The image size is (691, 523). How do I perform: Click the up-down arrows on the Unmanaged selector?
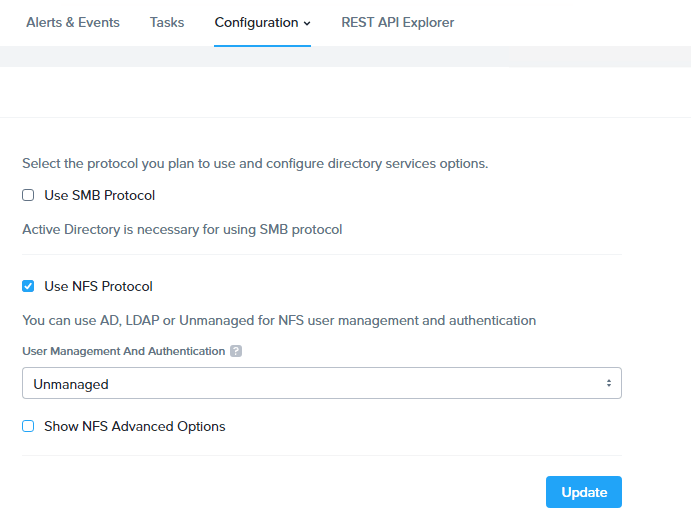click(608, 384)
